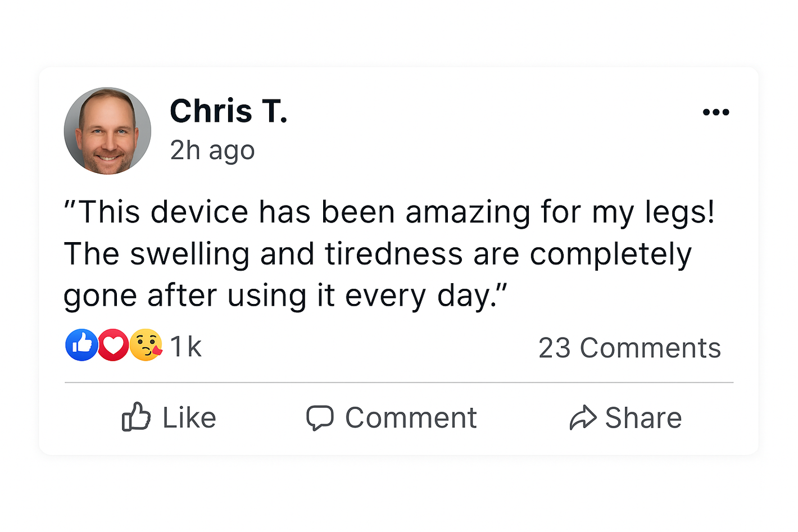
Task: Click the thumbs-up outline icon beside Like
Action: pos(136,417)
